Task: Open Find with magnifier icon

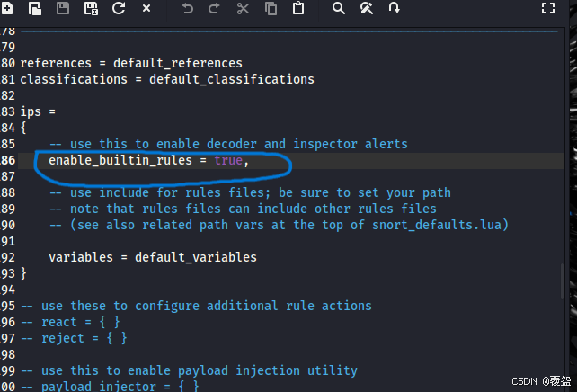Action: coord(339,8)
